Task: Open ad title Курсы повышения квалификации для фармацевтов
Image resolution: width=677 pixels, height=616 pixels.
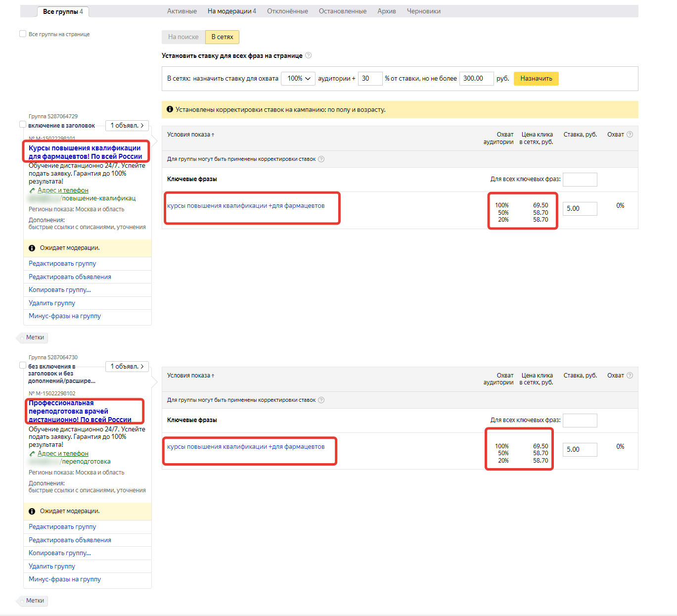Action: pyautogui.click(x=85, y=152)
